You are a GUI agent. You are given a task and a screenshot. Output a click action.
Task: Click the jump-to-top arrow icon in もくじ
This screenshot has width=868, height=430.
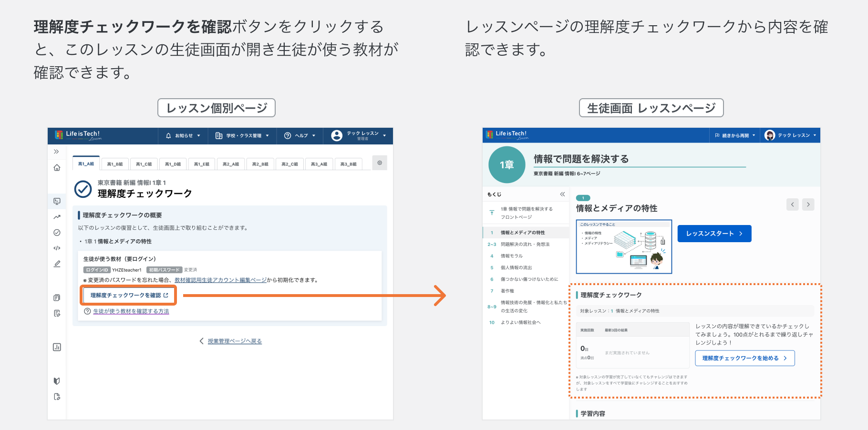pos(492,213)
